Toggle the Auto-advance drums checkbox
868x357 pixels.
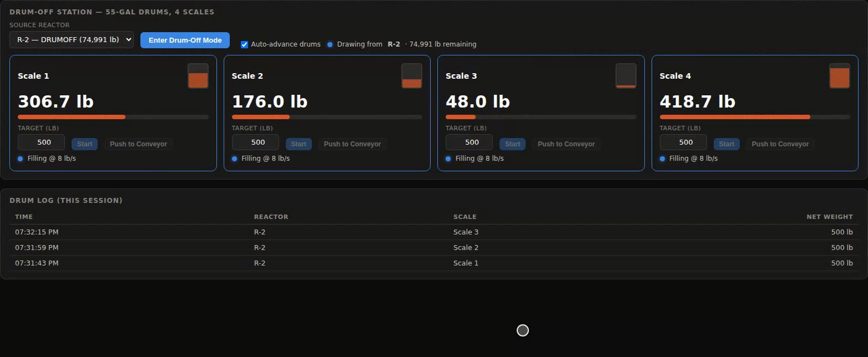click(244, 44)
